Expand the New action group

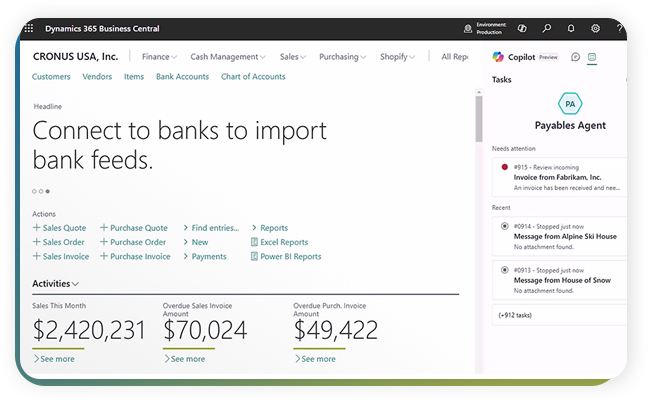tap(196, 242)
